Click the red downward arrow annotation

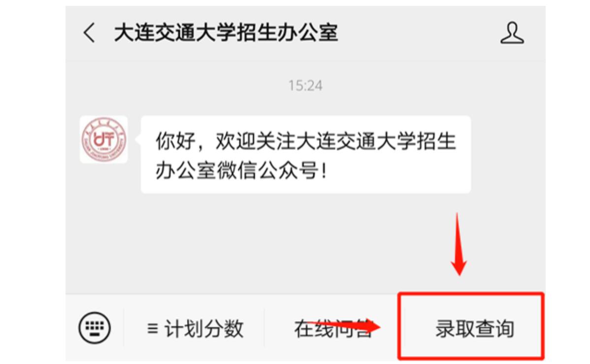point(459,244)
